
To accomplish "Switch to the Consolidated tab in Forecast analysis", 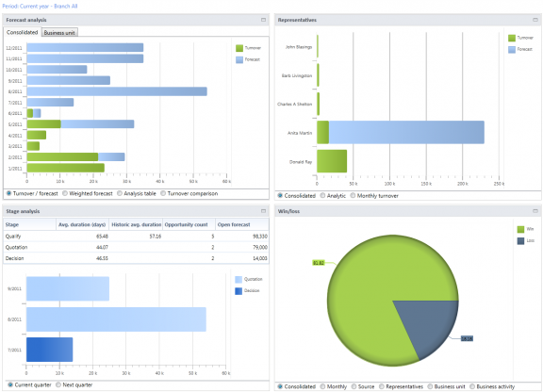I will [23, 32].
